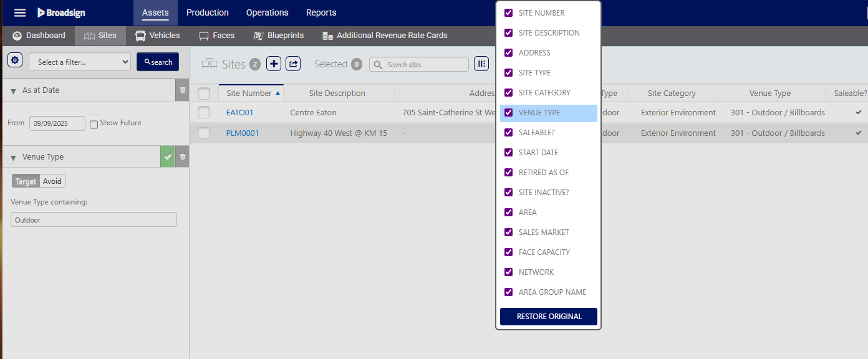Uncheck the Venue Type column checkbox
Image resolution: width=868 pixels, height=359 pixels.
click(509, 113)
